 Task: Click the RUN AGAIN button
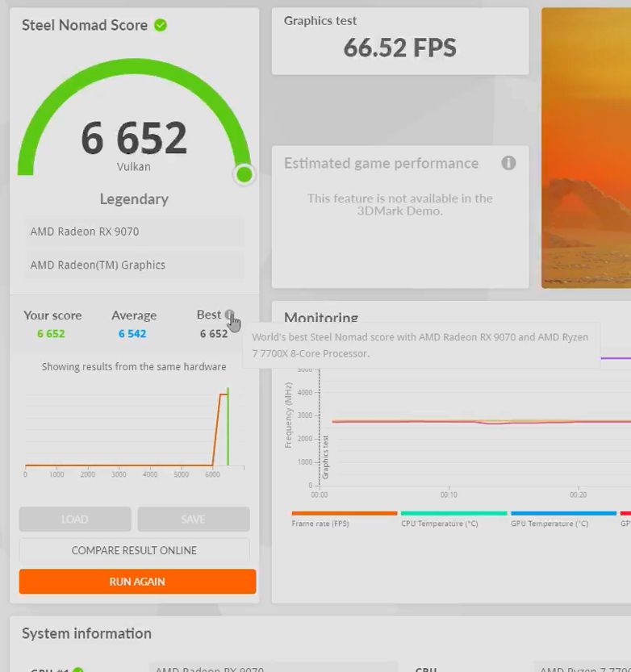pos(137,582)
